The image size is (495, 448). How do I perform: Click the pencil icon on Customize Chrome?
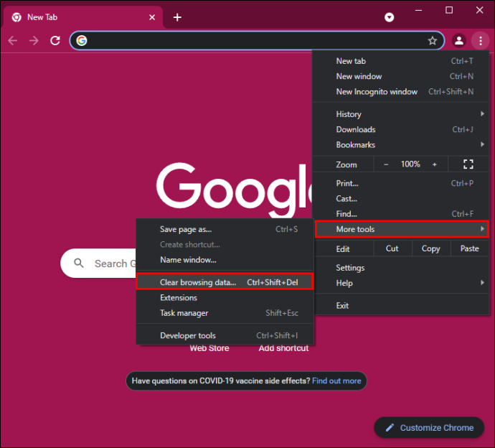390,427
